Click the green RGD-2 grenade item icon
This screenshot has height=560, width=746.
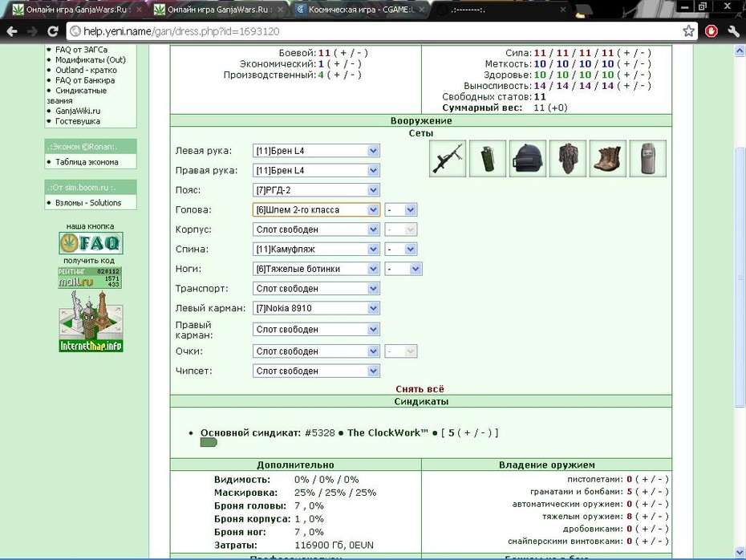(488, 159)
